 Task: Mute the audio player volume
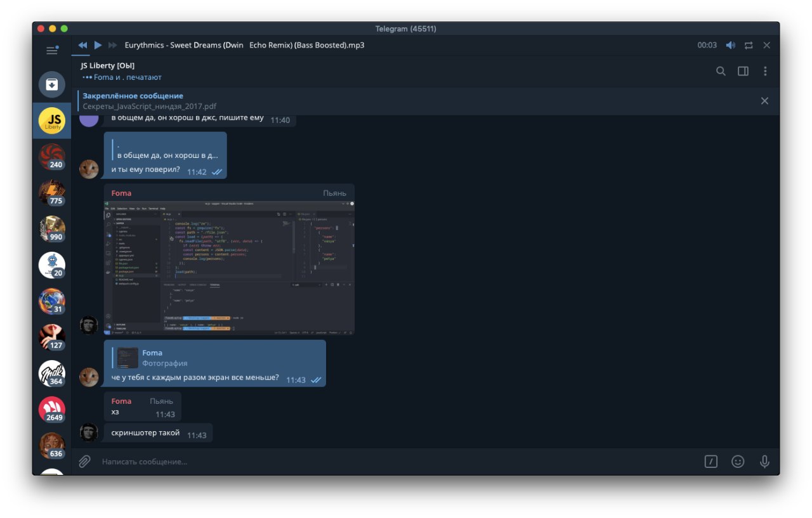[x=731, y=45]
